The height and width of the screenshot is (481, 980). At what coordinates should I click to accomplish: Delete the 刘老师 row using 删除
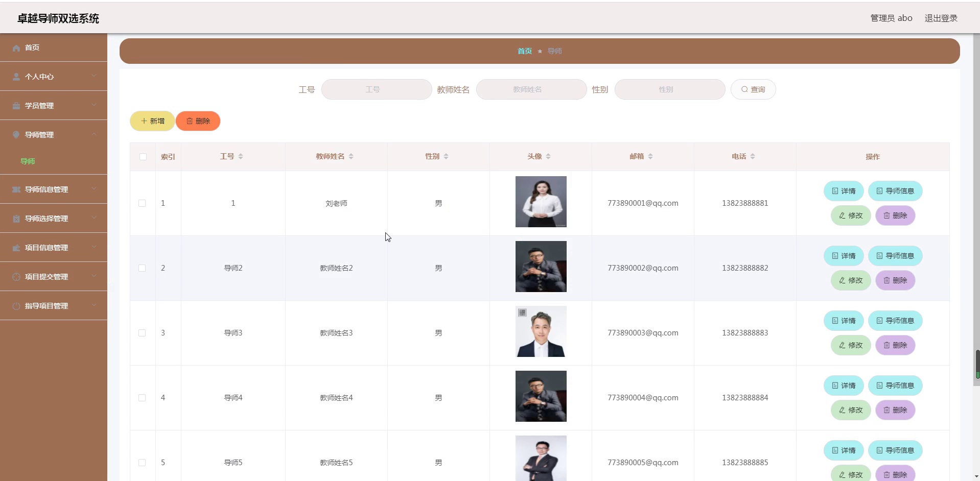click(895, 215)
